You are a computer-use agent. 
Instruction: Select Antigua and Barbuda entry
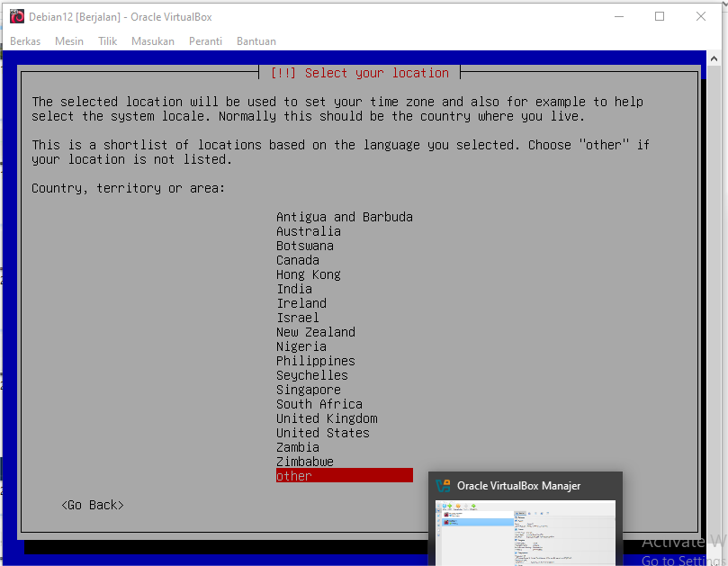pyautogui.click(x=344, y=217)
